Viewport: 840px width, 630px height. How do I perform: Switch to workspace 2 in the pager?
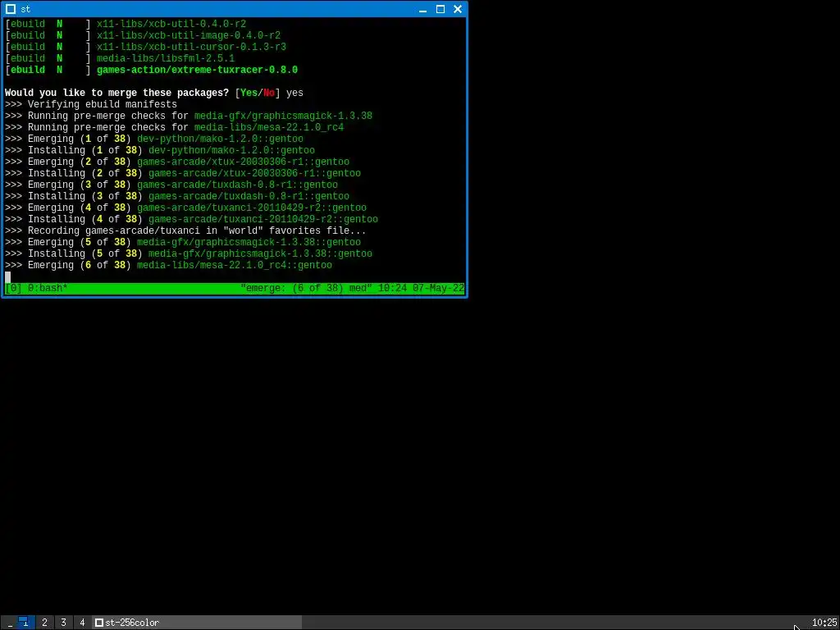point(44,623)
